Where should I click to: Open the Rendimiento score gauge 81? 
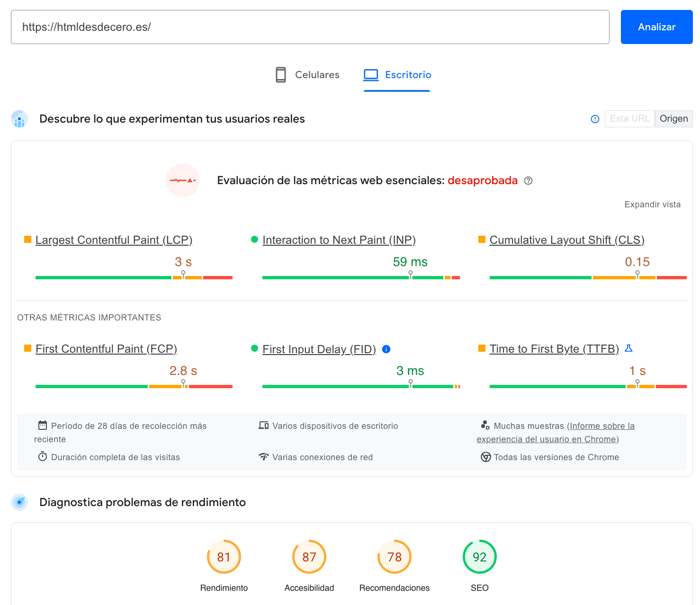pos(224,557)
